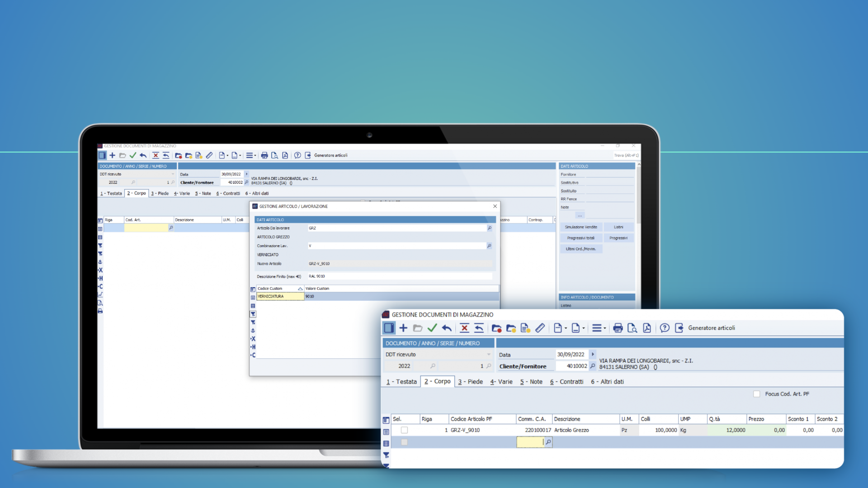Click Progressivi totali button
Image resolution: width=868 pixels, height=488 pixels.
[581, 238]
